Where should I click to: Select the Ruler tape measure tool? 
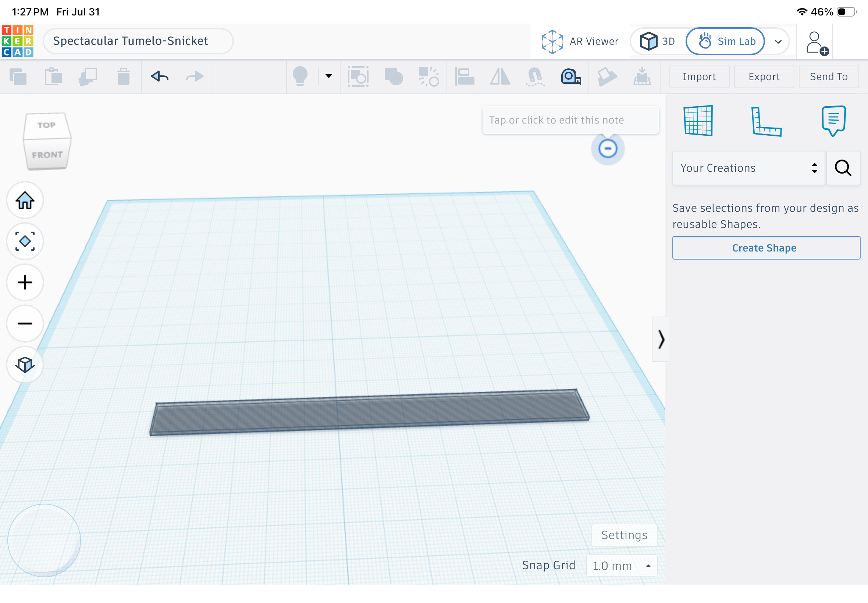pos(570,77)
